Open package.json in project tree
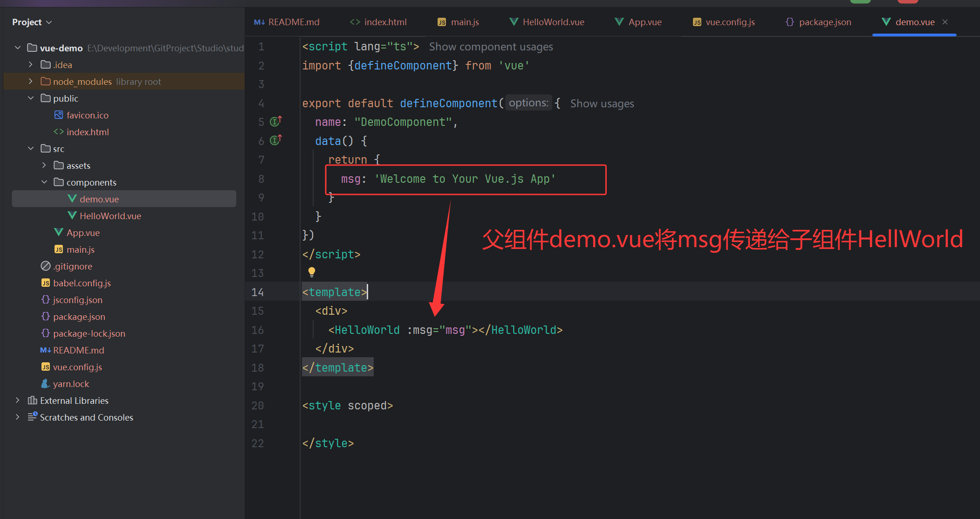Viewport: 980px width, 519px height. click(79, 317)
